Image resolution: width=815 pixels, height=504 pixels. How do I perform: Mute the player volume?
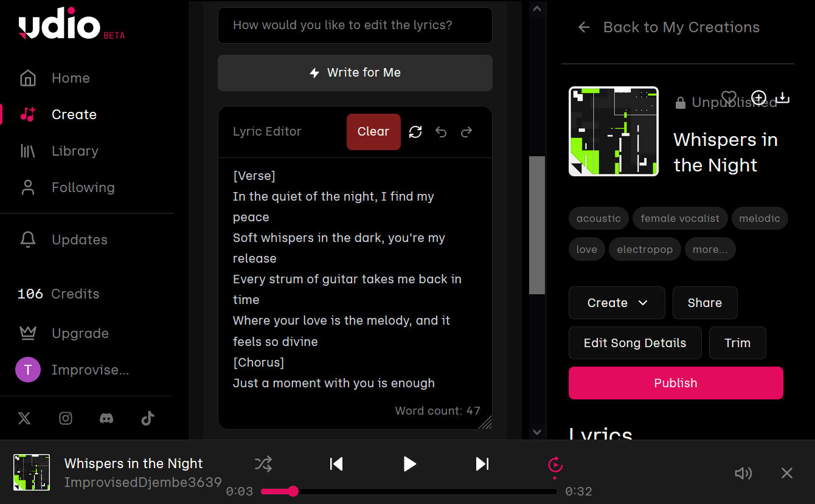[x=743, y=473]
